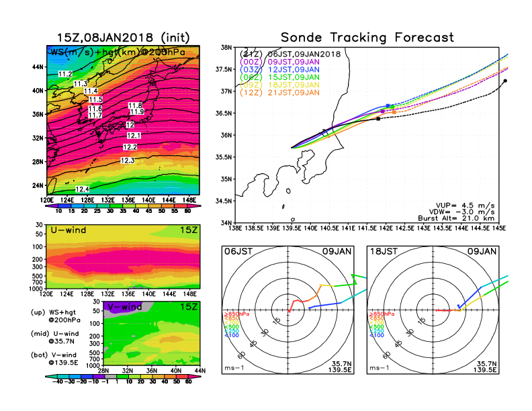Click the magenta end of the wind-speed color bar
The height and width of the screenshot is (411, 532).
[193, 205]
